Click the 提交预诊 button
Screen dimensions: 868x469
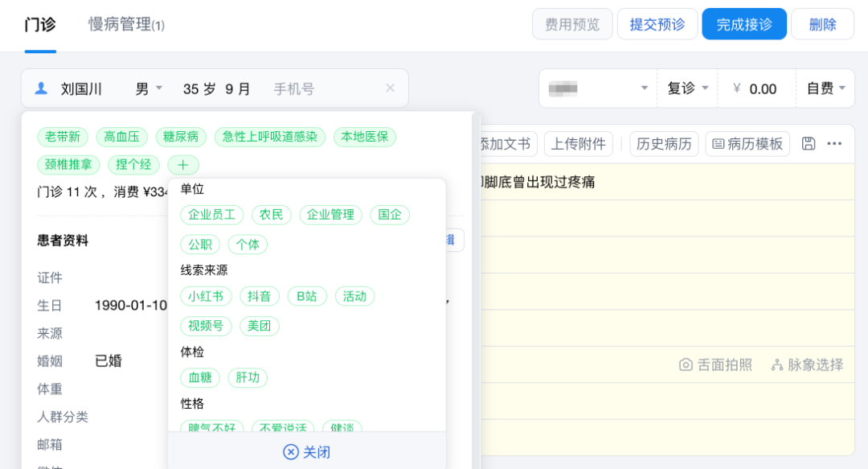tap(657, 24)
